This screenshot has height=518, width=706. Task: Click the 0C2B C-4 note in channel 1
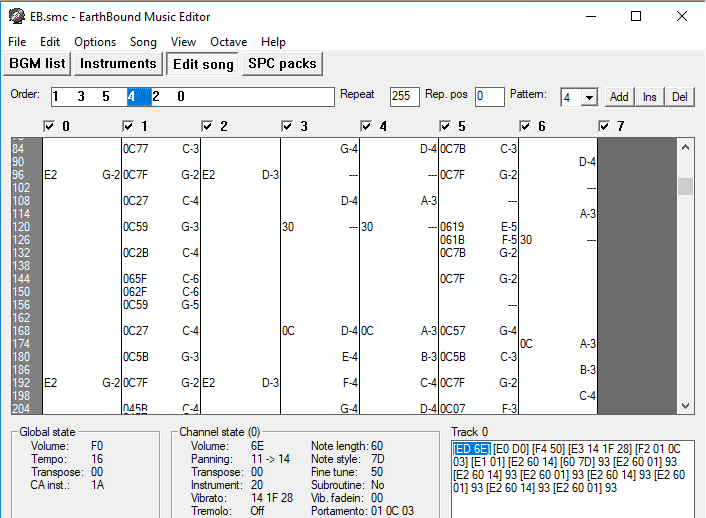161,253
